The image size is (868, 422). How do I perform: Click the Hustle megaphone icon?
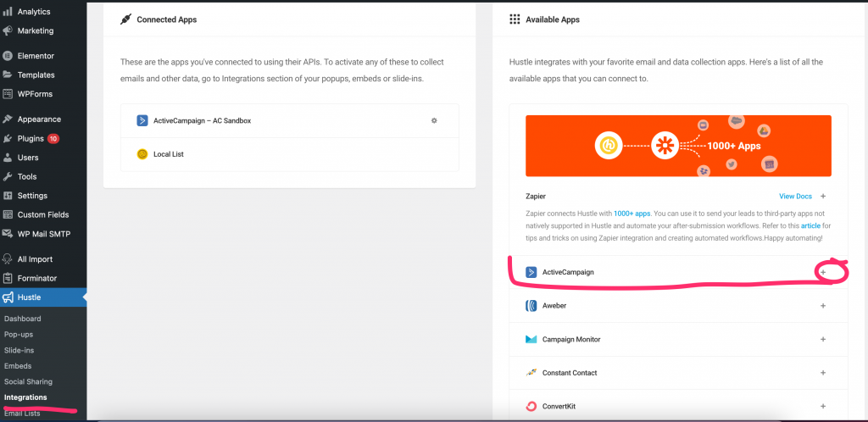[x=8, y=297]
